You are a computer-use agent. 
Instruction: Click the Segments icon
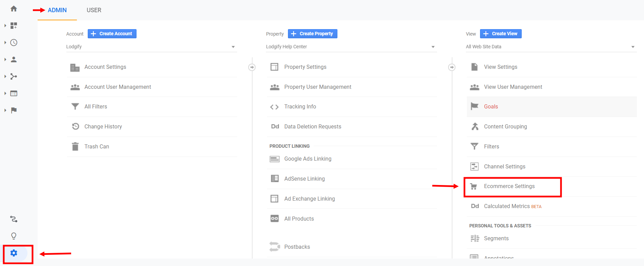(x=475, y=239)
